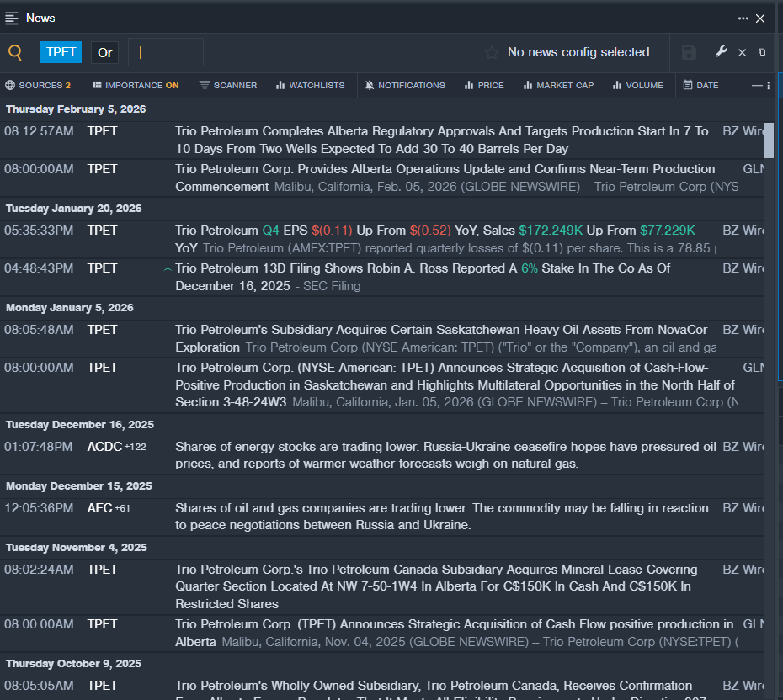
Task: Click the pop-out window icon
Action: click(762, 52)
